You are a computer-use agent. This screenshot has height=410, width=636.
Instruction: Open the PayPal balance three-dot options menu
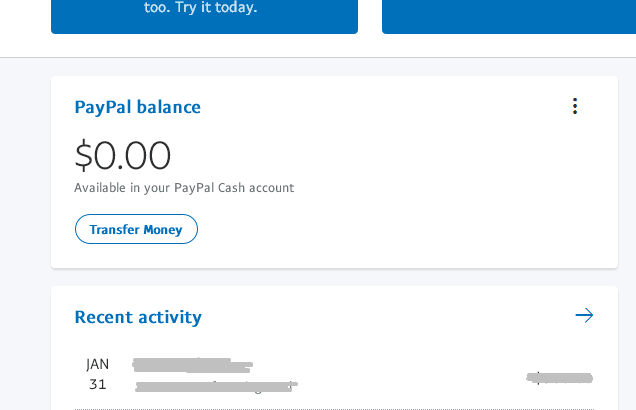[x=574, y=106]
